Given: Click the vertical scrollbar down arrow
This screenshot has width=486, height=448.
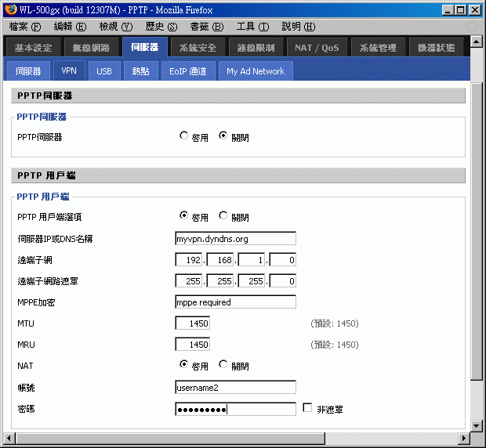Looking at the screenshot, I should (x=476, y=425).
